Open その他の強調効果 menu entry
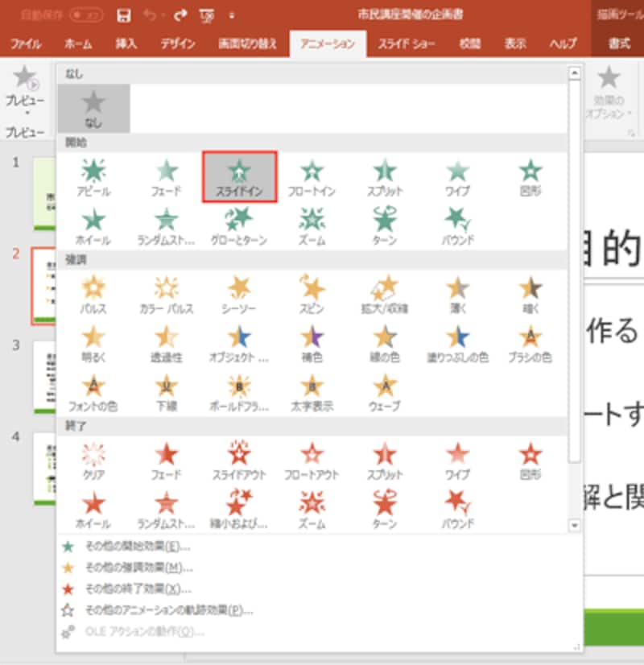 [x=139, y=568]
